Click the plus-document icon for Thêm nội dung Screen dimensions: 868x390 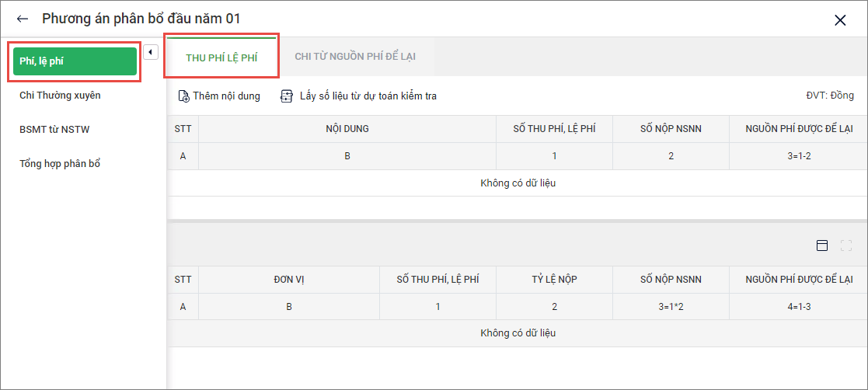tap(184, 96)
